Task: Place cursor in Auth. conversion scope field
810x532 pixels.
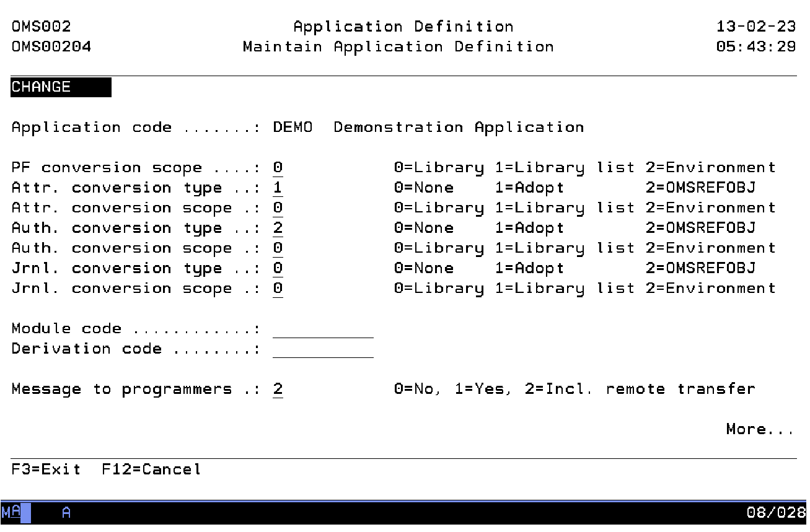Action: pyautogui.click(x=278, y=248)
